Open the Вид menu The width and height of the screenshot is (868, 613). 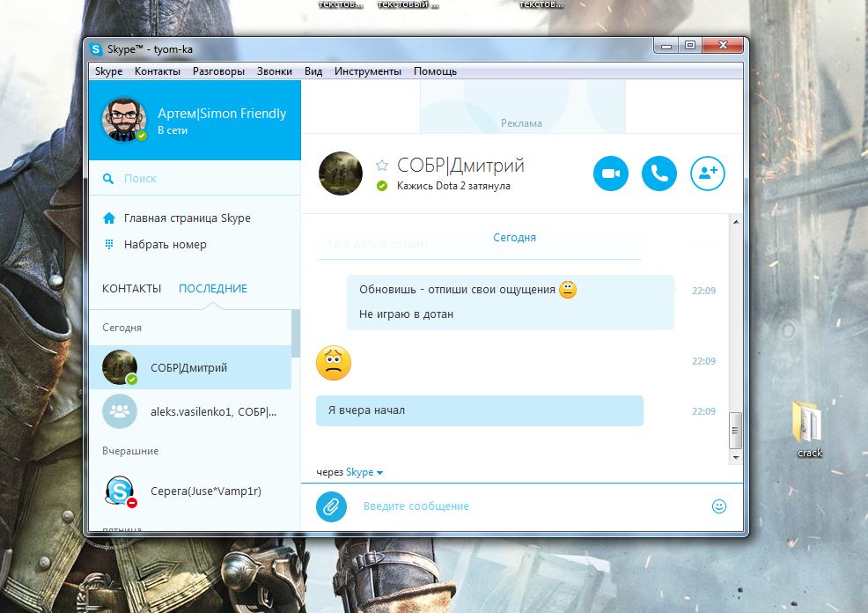313,71
